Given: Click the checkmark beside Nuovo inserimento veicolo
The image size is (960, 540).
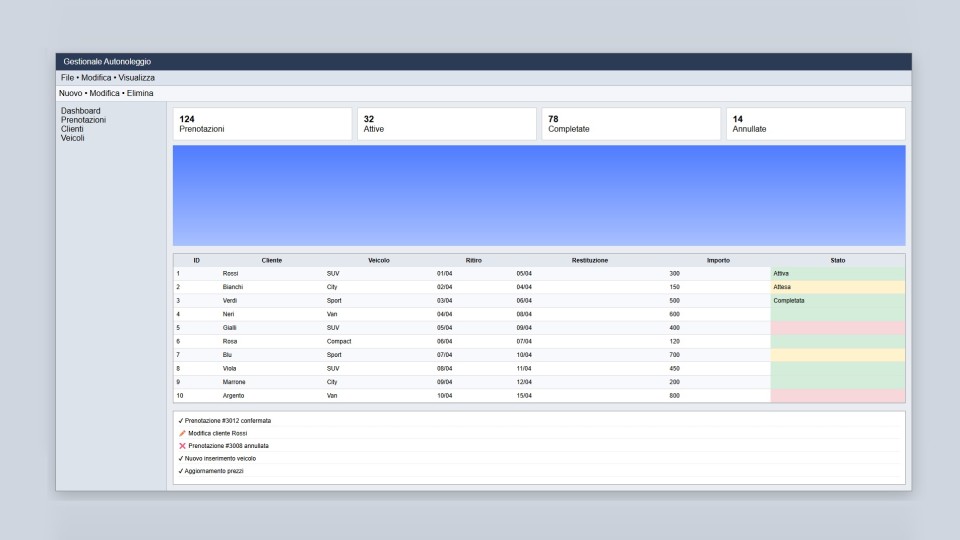Looking at the screenshot, I should [181, 459].
